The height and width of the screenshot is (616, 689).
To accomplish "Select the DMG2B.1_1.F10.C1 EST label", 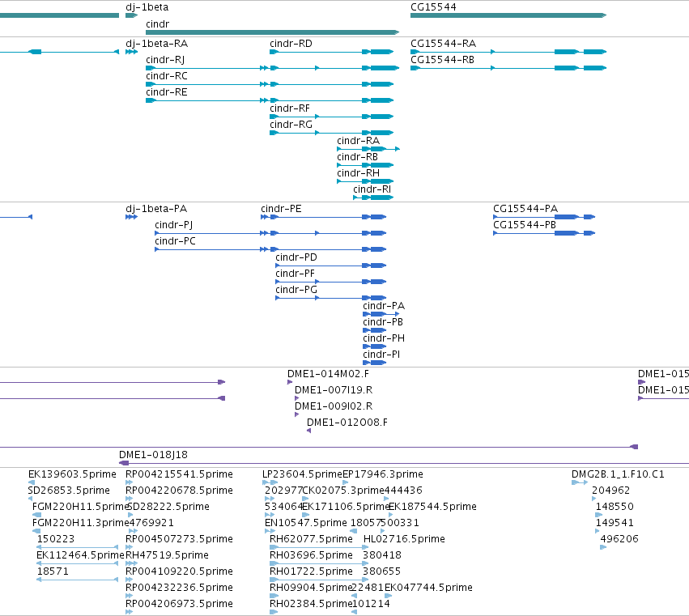I will (x=618, y=474).
